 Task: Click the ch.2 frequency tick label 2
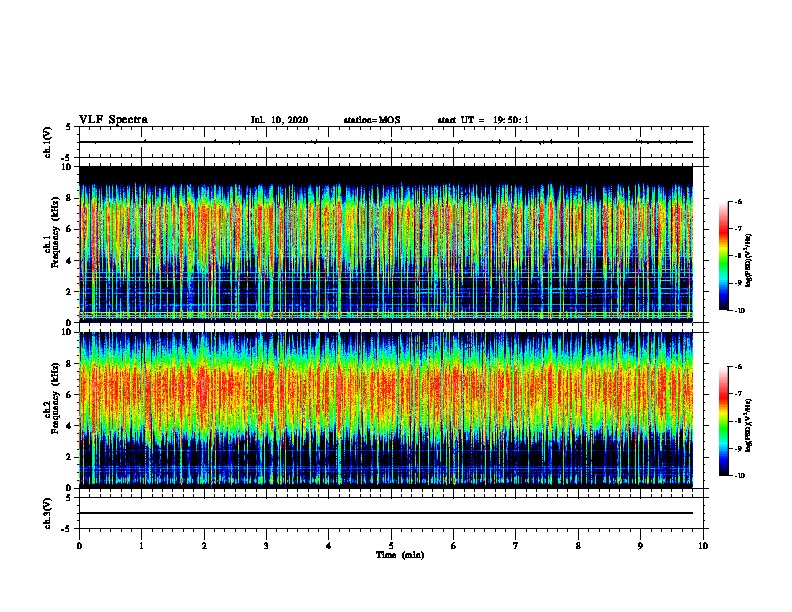tap(69, 457)
